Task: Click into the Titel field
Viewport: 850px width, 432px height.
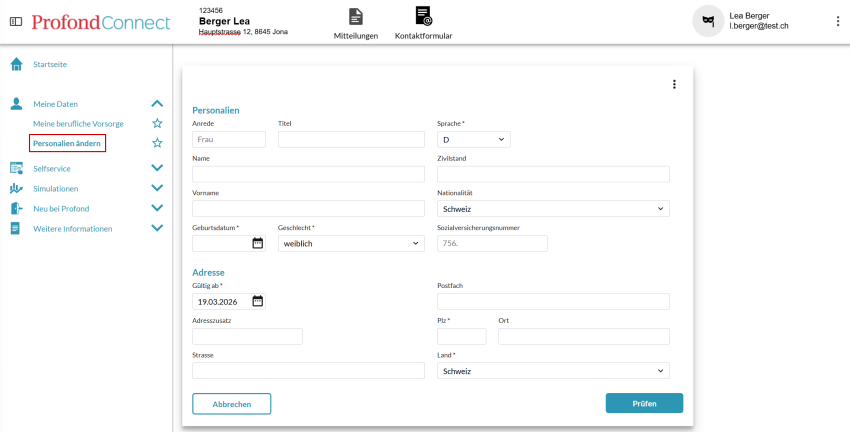Action: pyautogui.click(x=351, y=140)
